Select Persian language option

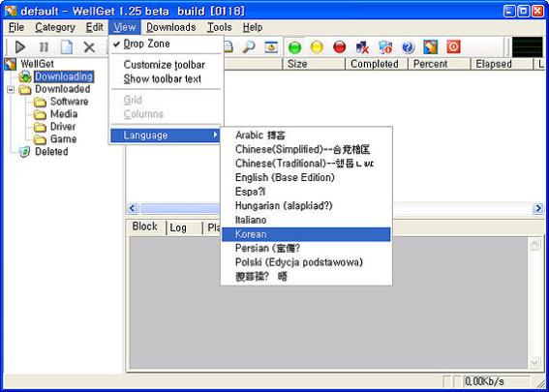tap(306, 249)
